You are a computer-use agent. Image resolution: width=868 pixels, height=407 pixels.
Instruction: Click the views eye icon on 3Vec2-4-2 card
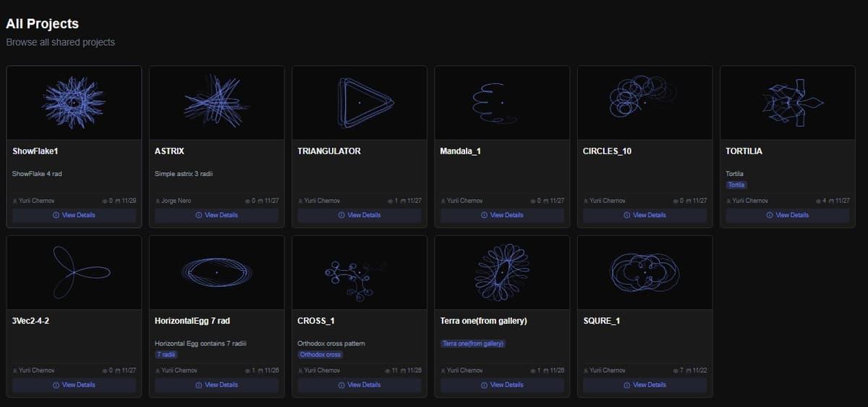pos(106,370)
